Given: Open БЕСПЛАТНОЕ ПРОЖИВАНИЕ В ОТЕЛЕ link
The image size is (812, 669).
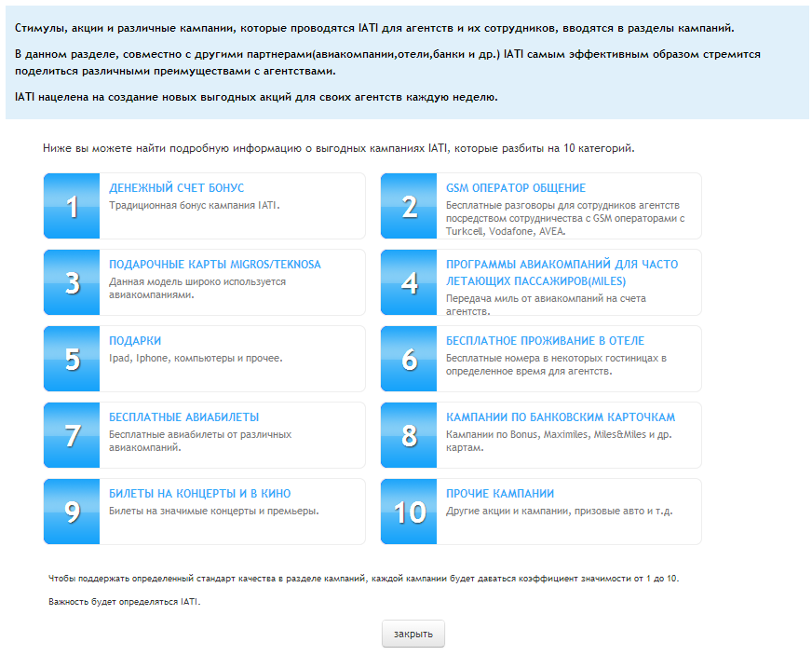Looking at the screenshot, I should pyautogui.click(x=546, y=341).
